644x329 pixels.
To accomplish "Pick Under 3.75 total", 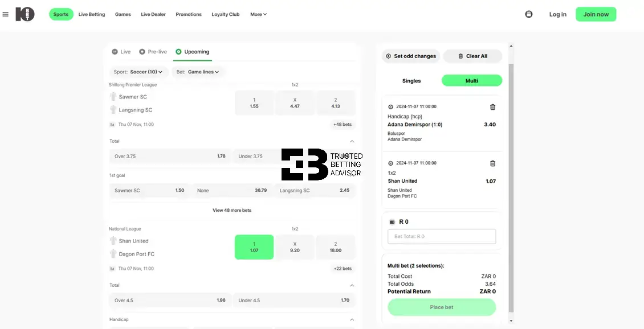I will click(x=294, y=157).
